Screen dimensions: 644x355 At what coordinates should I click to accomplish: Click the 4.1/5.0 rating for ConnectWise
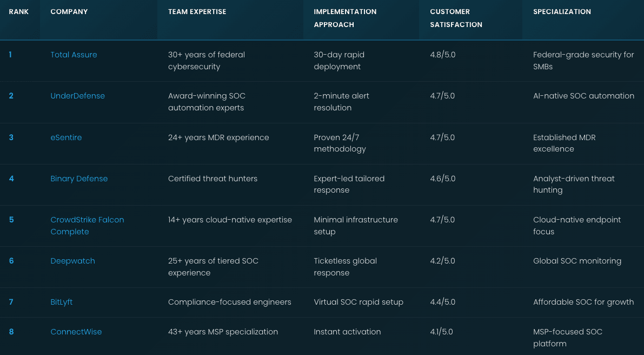pyautogui.click(x=442, y=332)
